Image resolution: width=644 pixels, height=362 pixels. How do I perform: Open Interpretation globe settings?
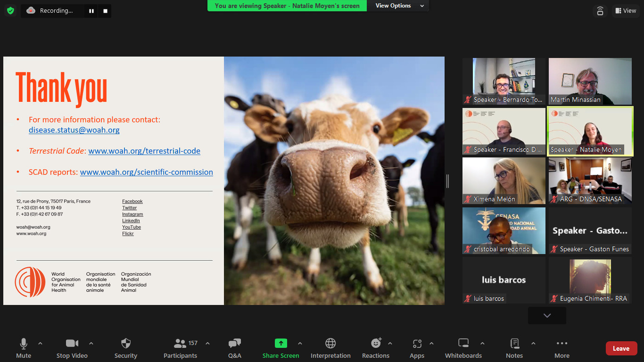point(330,348)
